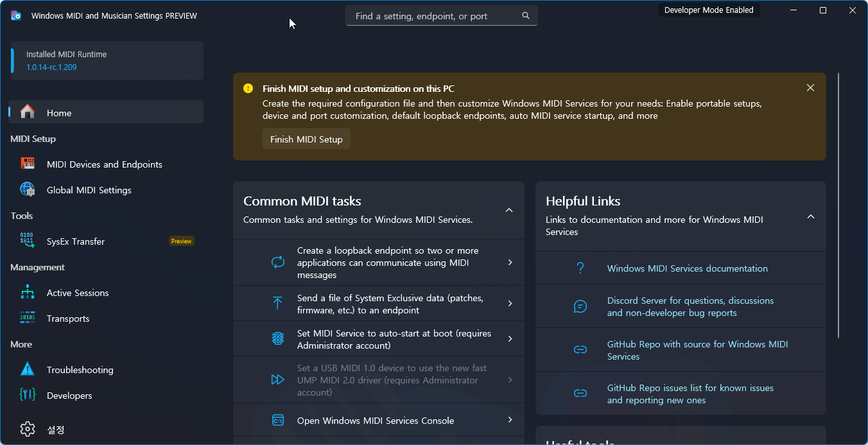Open chevron for Send a file of System Exclusive
Screen dimensions: 868x445
pos(510,303)
